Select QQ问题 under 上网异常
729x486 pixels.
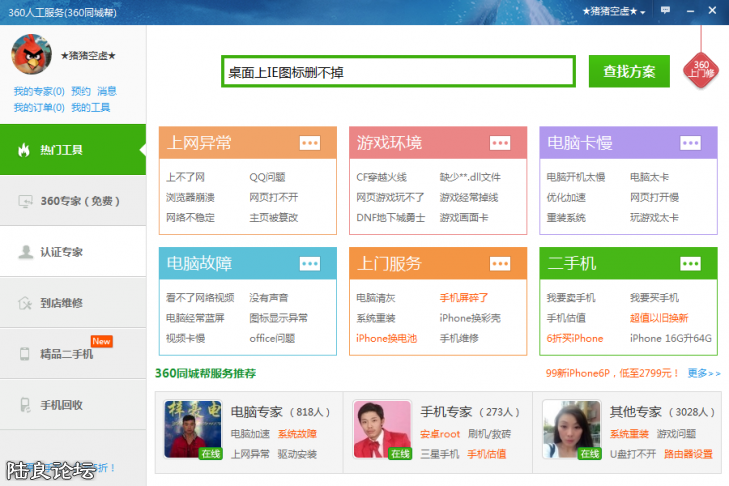tap(267, 177)
